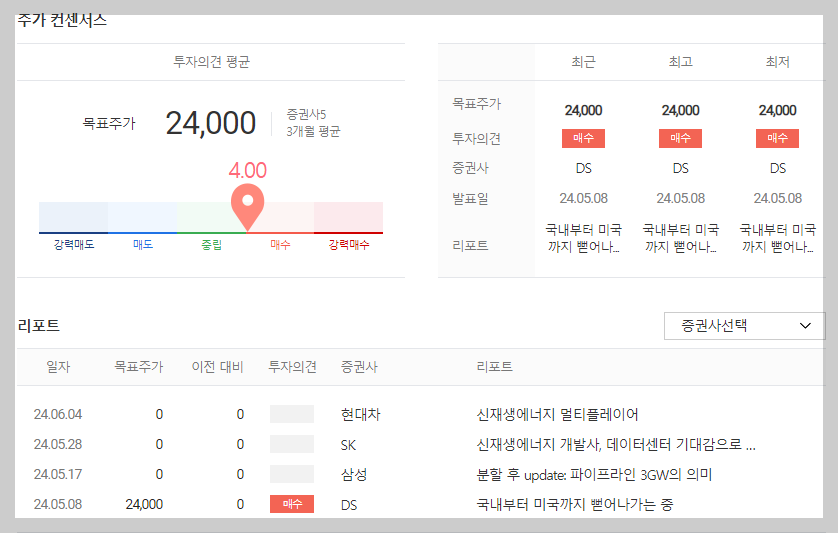The height and width of the screenshot is (533, 838).
Task: Open report 신재생에너지 멀티플레이어
Action: (x=557, y=414)
